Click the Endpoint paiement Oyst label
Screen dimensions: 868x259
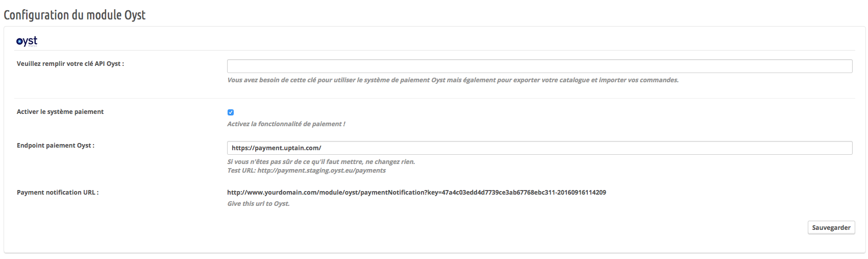click(x=56, y=146)
